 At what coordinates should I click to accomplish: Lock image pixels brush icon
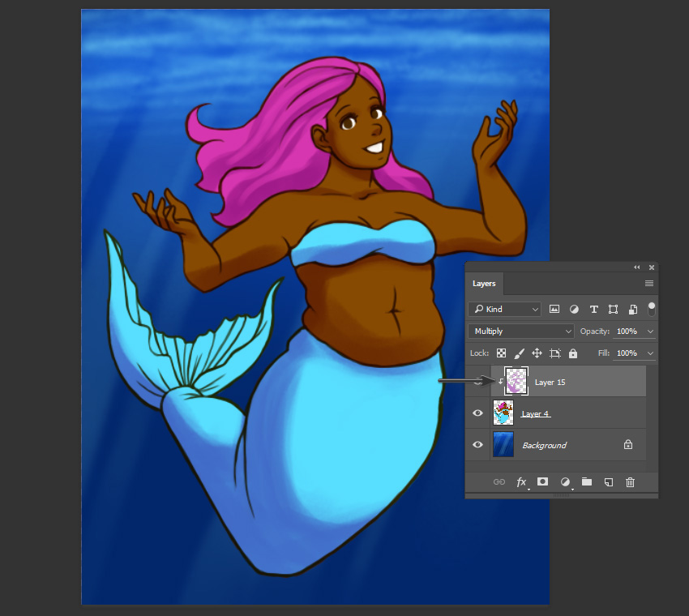[520, 353]
